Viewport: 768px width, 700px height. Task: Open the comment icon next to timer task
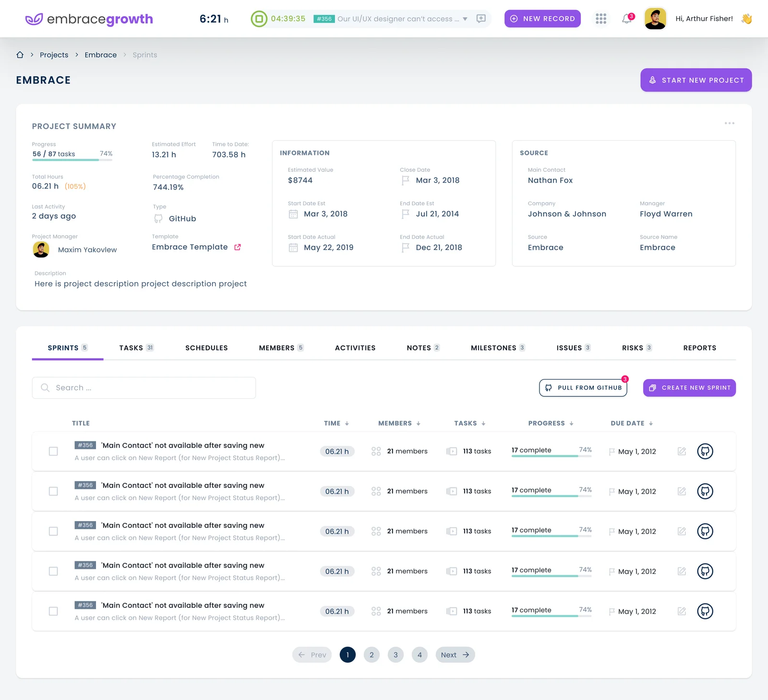click(481, 19)
